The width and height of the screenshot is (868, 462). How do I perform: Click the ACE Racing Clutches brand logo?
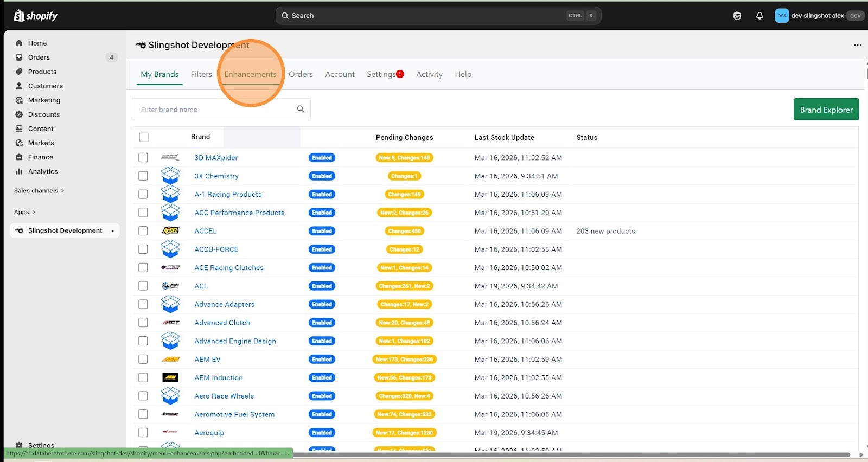coord(170,267)
